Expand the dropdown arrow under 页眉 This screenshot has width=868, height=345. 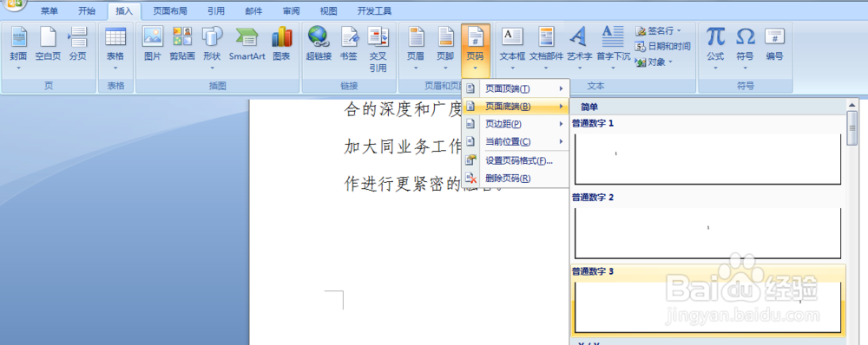pyautogui.click(x=416, y=68)
